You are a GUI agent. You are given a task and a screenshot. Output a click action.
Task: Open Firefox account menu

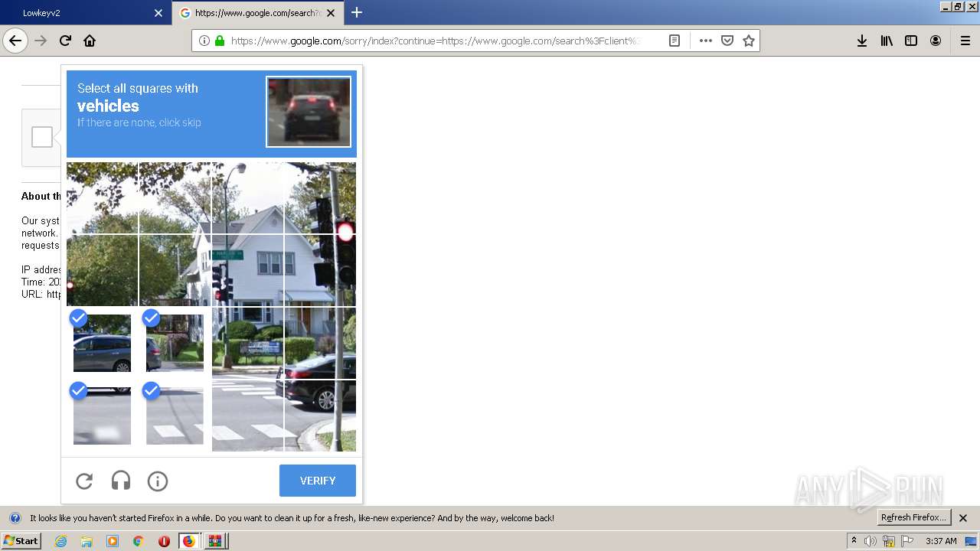(936, 41)
